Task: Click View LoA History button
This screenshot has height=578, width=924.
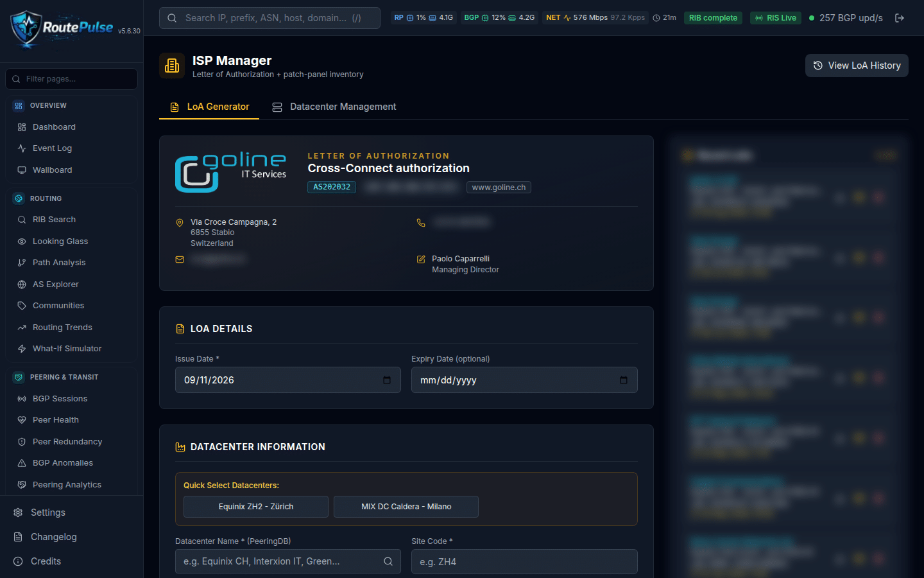Action: [x=857, y=66]
